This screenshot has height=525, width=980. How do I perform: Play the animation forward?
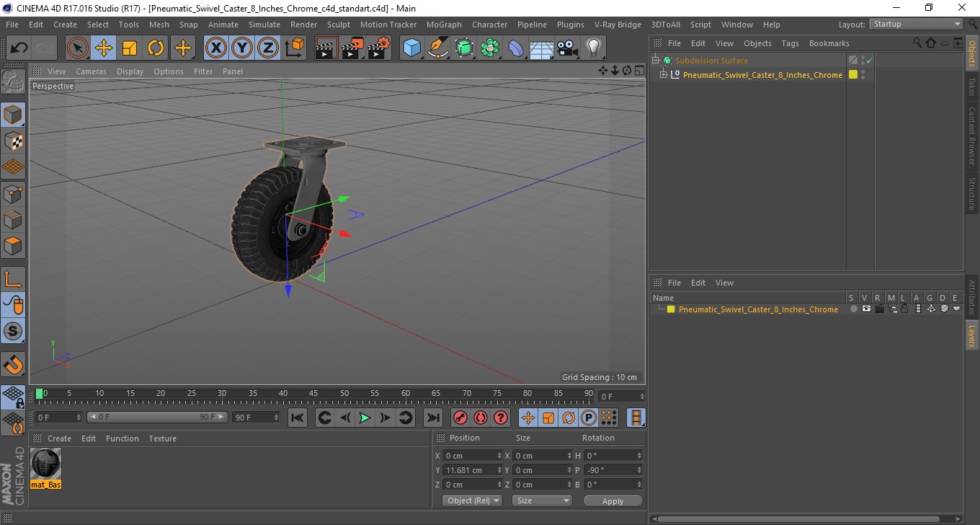(365, 418)
